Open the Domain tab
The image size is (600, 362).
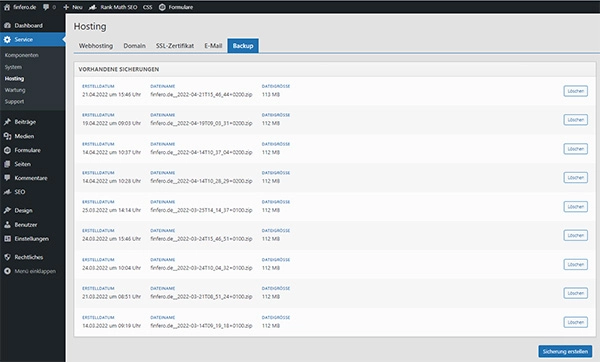click(x=134, y=46)
